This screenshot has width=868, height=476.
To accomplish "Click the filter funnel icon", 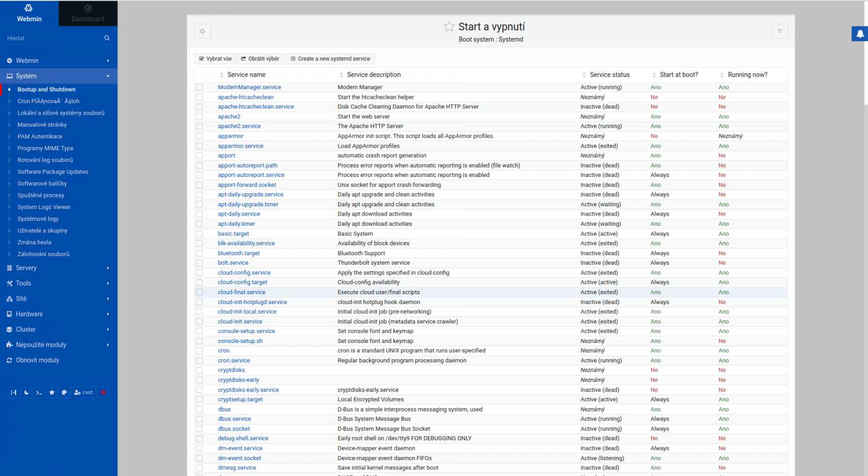I will 780,31.
